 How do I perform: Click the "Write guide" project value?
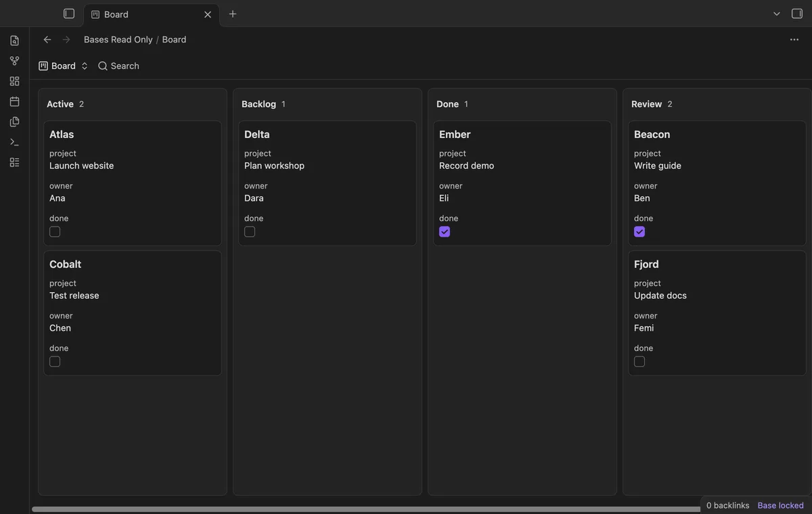click(x=658, y=166)
